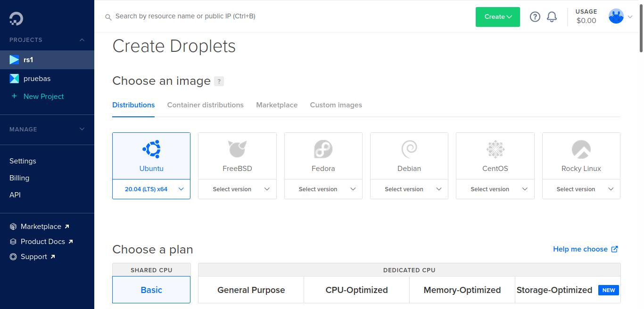Switch to the Container distributions tab
The image size is (644, 309).
pos(206,105)
